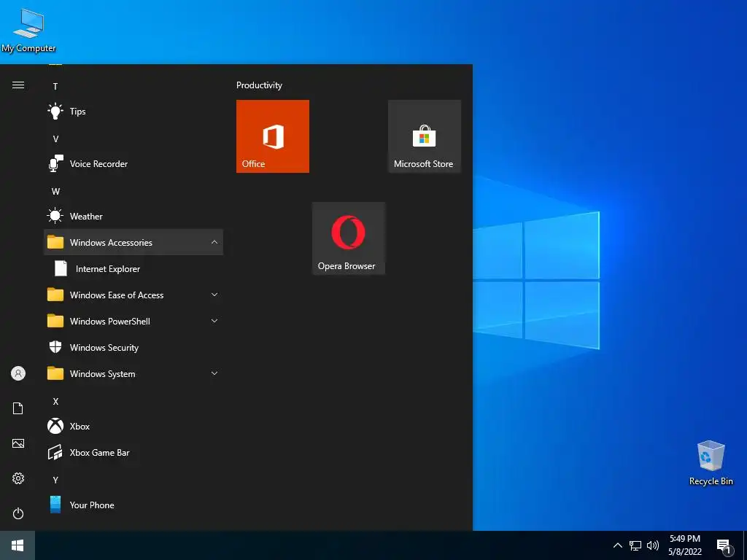Screen dimensions: 747x560
Task: Click the letter V section header
Action: [x=55, y=139]
